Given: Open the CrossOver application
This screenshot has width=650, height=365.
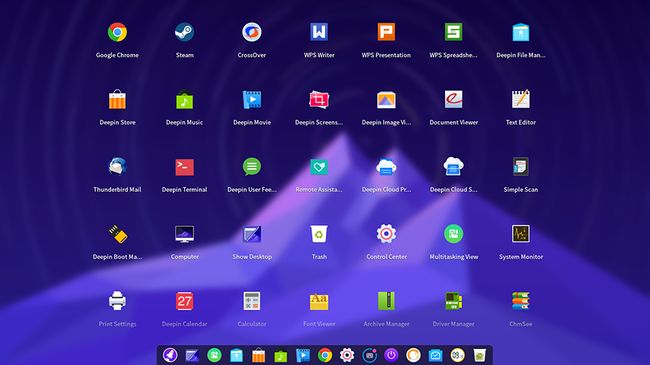Looking at the screenshot, I should point(252,32).
